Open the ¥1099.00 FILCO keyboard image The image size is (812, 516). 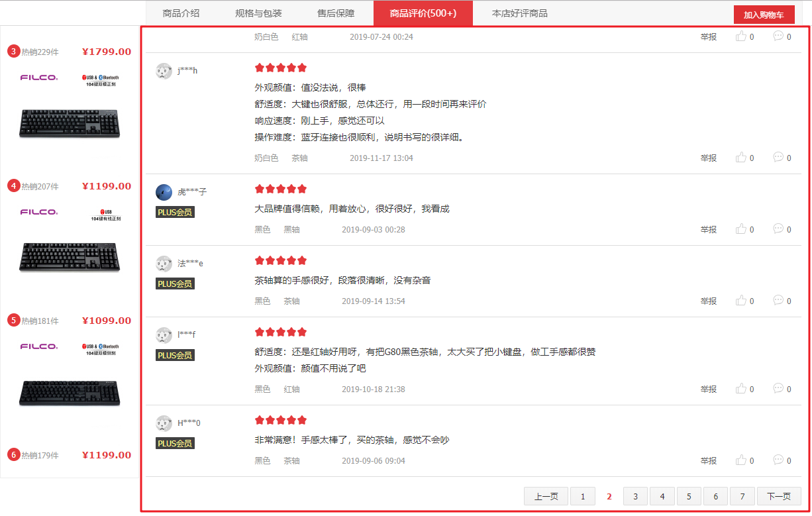tap(70, 392)
